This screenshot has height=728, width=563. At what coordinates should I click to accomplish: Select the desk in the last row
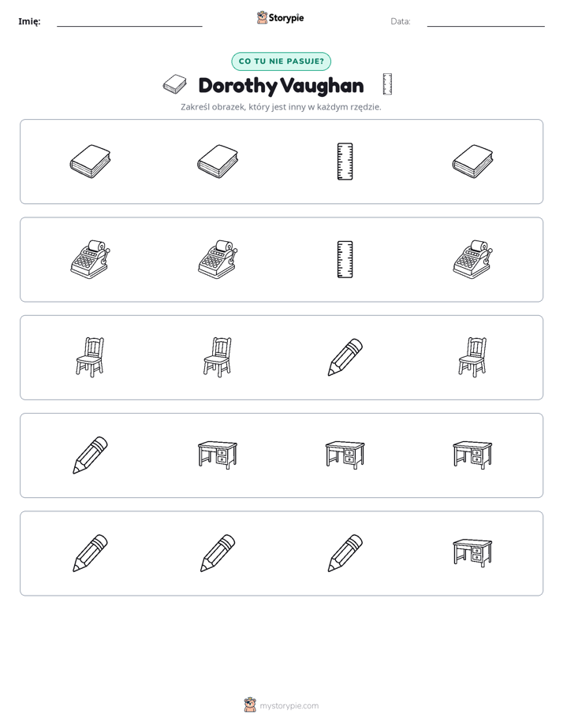tap(472, 552)
